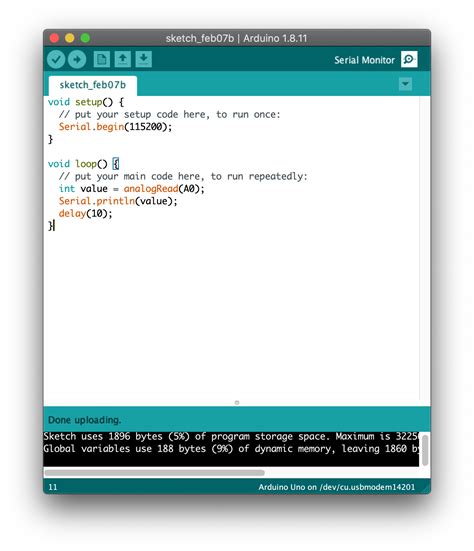Click the delay(10) code line
Viewport: 474px width, 551px height.
click(x=85, y=213)
